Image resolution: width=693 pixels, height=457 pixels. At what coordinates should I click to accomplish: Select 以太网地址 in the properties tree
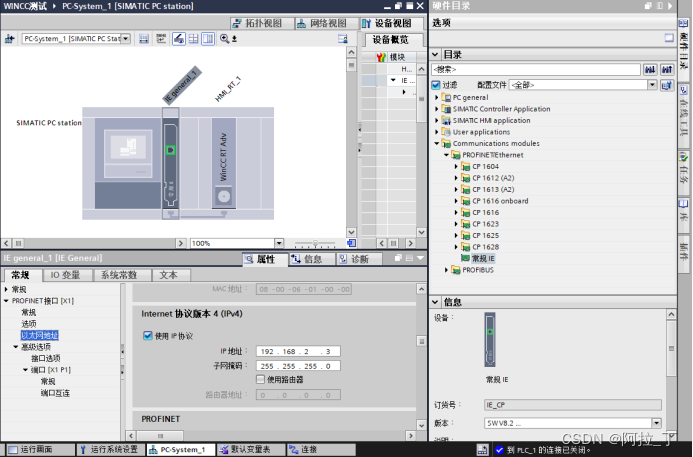pyautogui.click(x=40, y=335)
